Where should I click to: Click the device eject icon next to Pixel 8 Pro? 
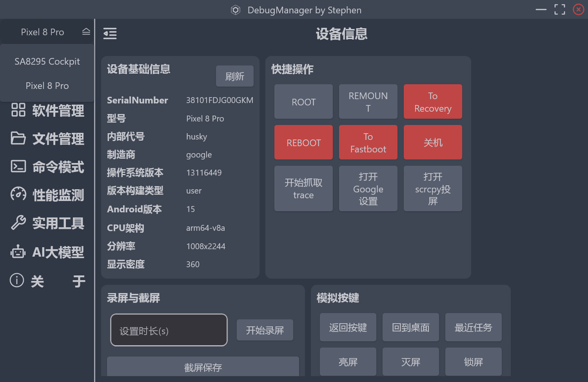coord(86,32)
